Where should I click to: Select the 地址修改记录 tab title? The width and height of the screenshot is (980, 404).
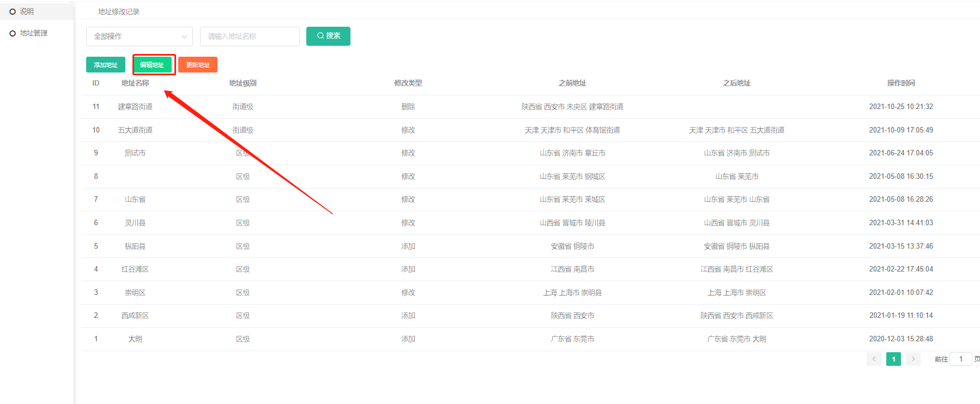coord(119,11)
